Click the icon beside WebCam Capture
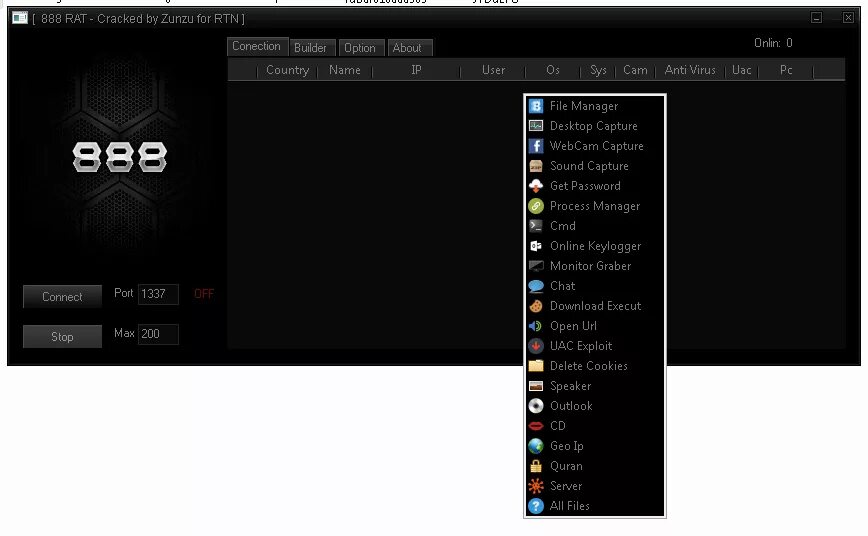 click(x=536, y=146)
